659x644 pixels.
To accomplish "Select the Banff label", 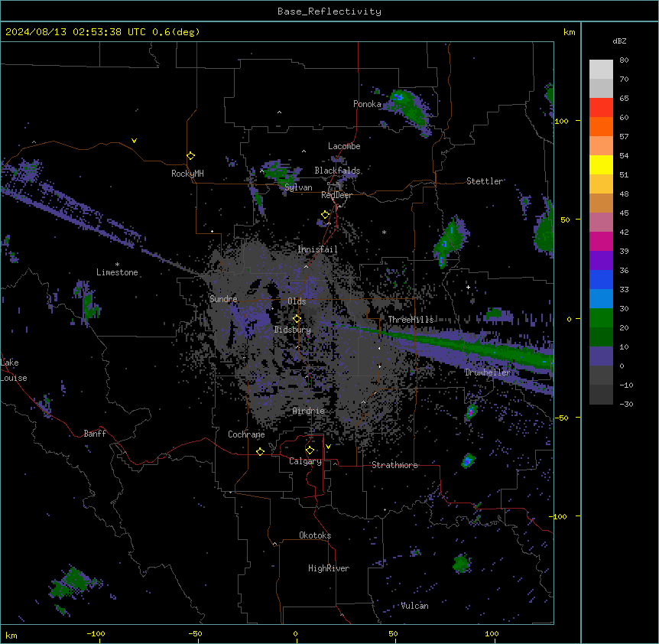I will 95,434.
